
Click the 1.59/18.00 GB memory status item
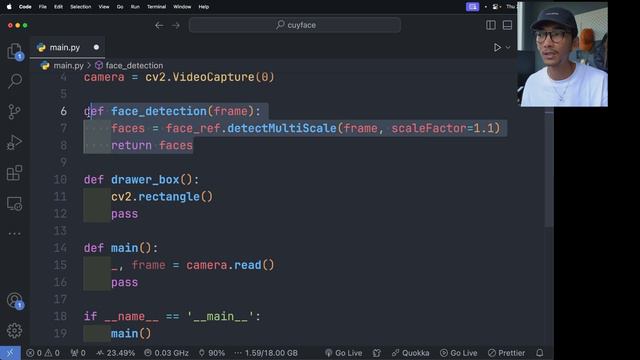[x=266, y=353]
